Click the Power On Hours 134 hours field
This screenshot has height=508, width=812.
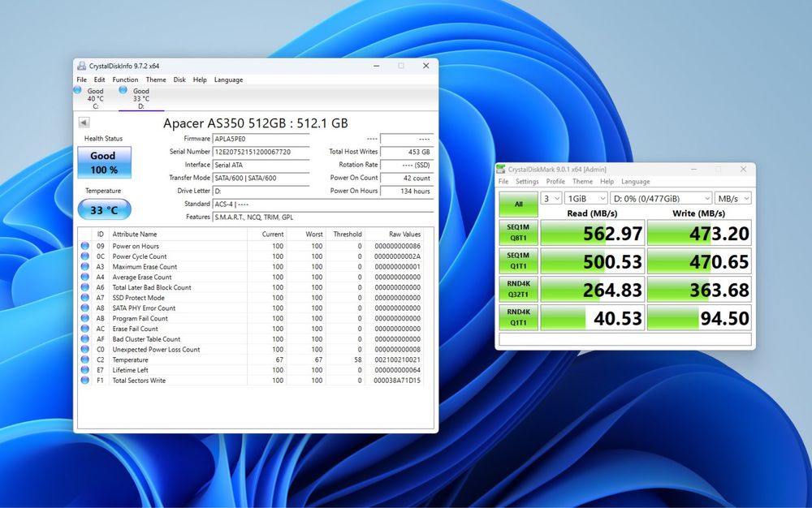pos(407,191)
